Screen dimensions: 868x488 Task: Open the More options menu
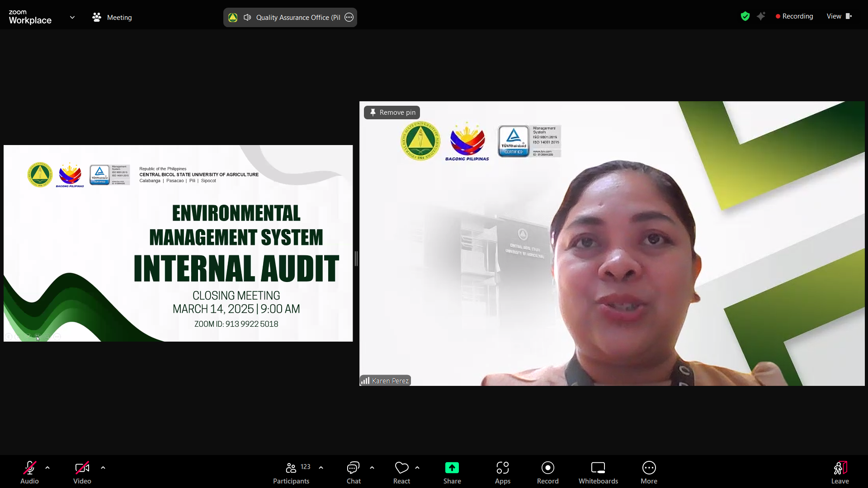tap(649, 472)
